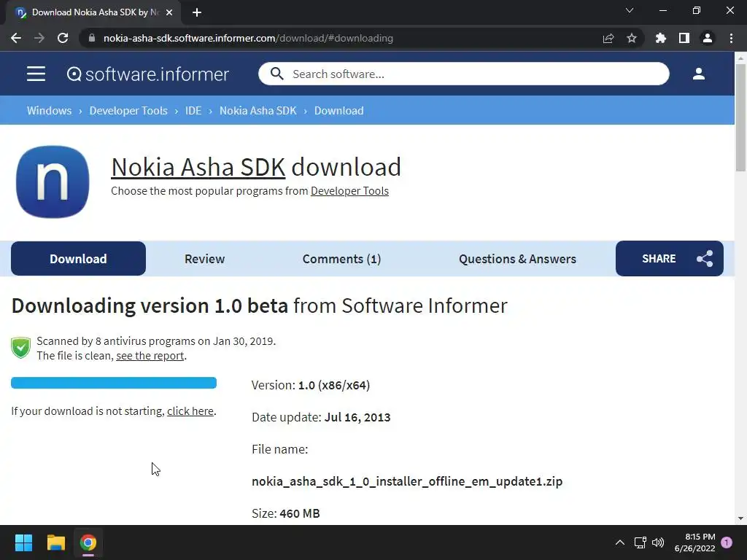The height and width of the screenshot is (560, 747).
Task: Click size value 460 MB
Action: pyautogui.click(x=300, y=514)
